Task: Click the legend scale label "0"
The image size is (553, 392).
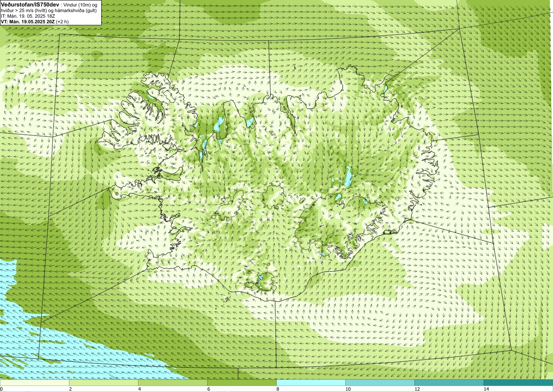Action: (1, 389)
